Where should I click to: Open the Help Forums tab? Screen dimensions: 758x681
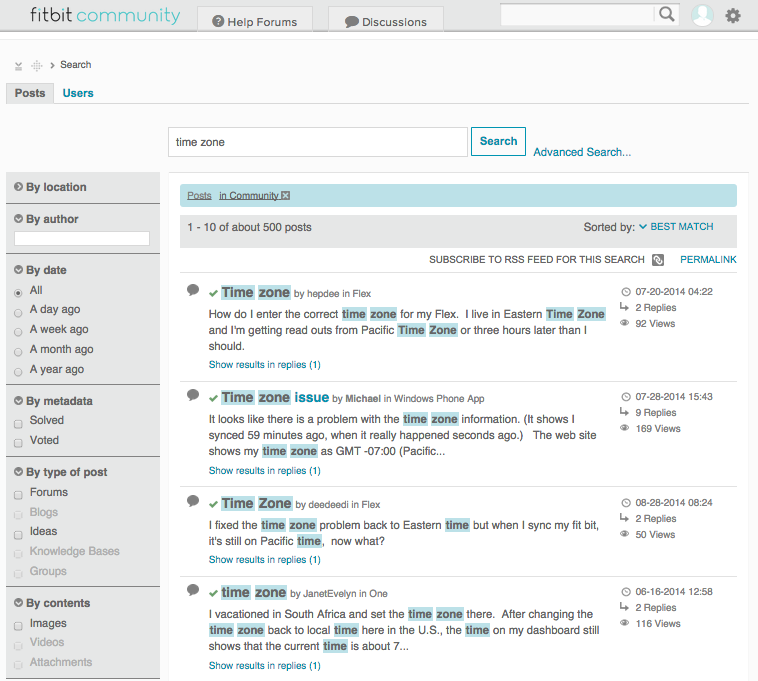[x=255, y=21]
